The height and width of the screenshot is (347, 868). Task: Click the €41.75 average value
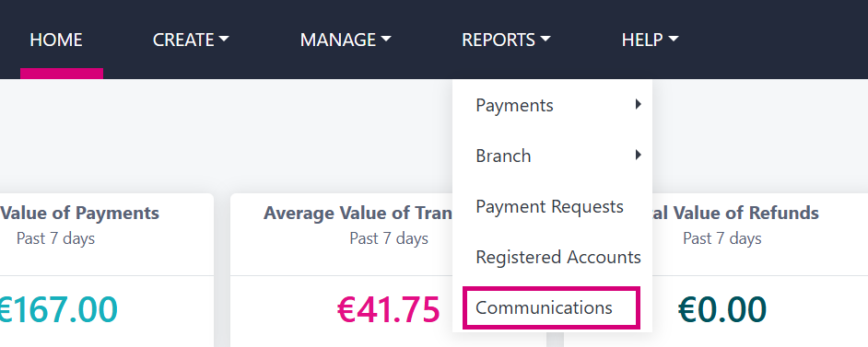(x=388, y=309)
